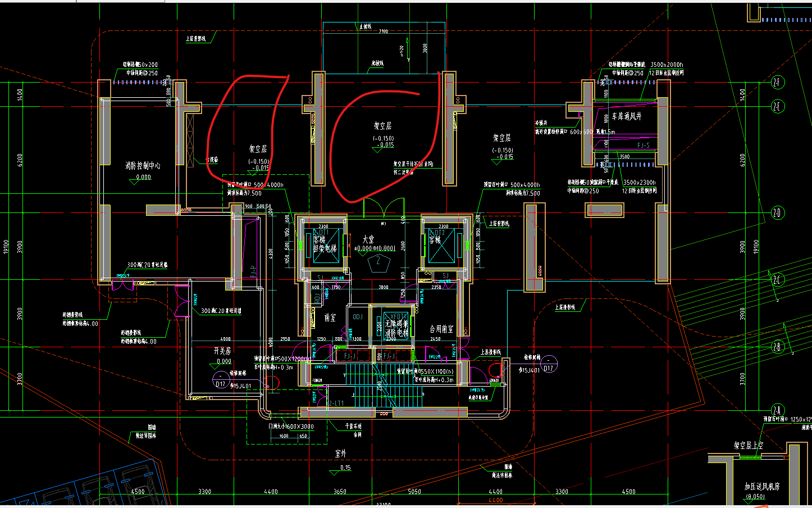Click the cyan FJ-S label

click(644, 146)
